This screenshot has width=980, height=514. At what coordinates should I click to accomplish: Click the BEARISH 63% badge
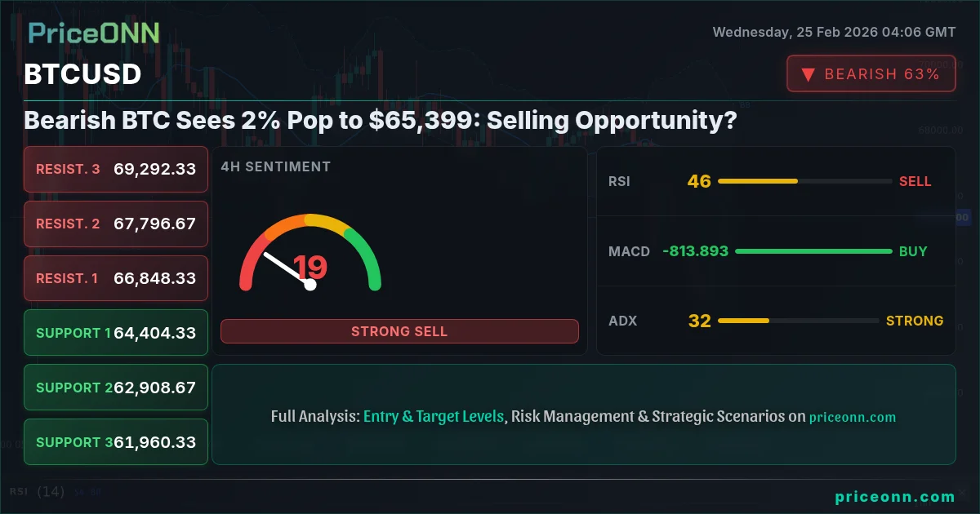(x=871, y=74)
